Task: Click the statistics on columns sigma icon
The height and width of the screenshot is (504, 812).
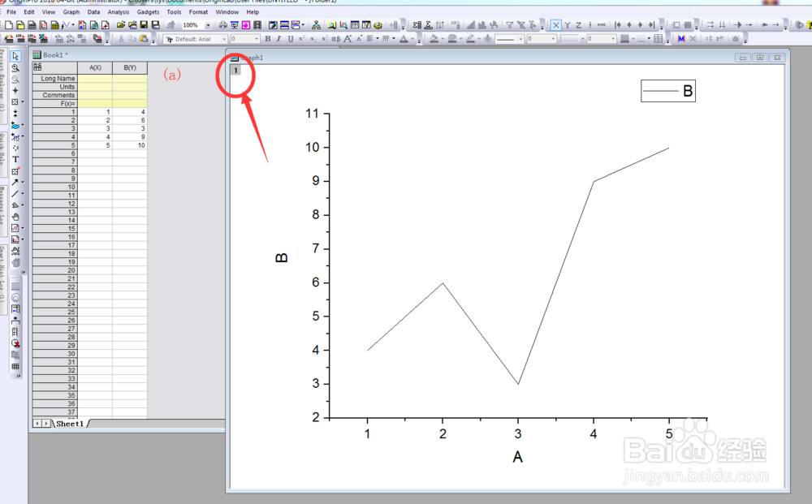Action: tap(417, 25)
